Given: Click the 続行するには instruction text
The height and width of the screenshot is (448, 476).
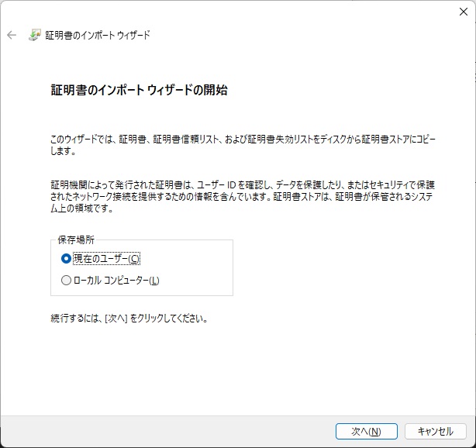Looking at the screenshot, I should (x=129, y=318).
